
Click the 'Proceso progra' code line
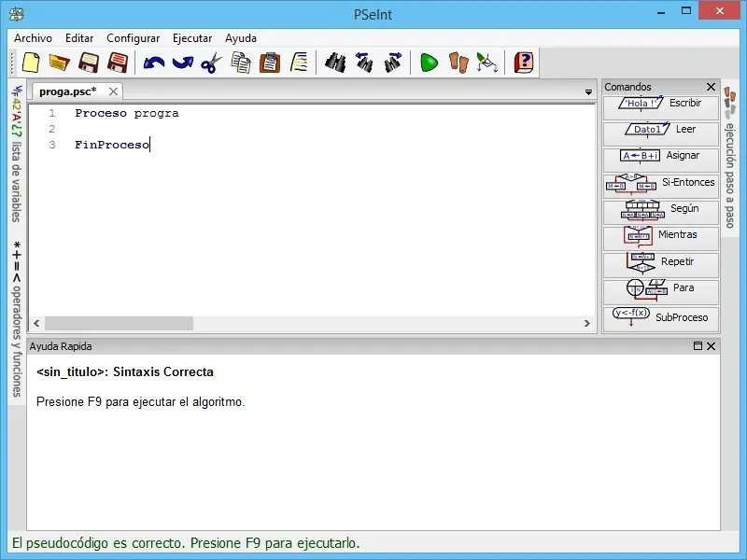pos(127,113)
